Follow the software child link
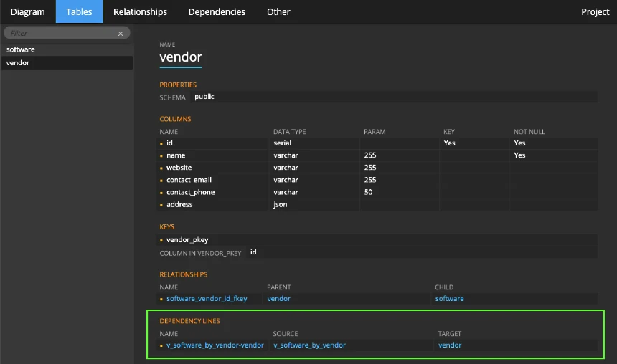The width and height of the screenshot is (617, 364). point(449,298)
